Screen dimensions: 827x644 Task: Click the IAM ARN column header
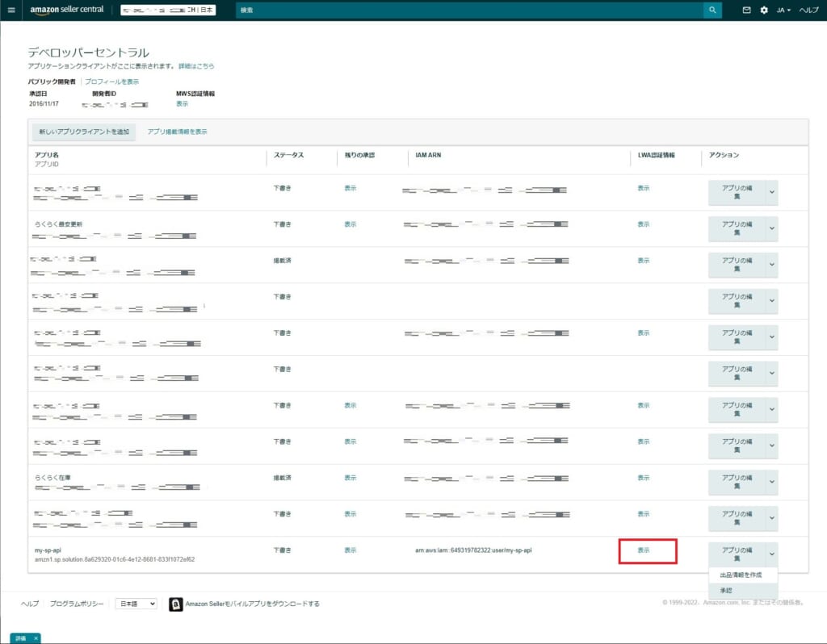click(428, 155)
